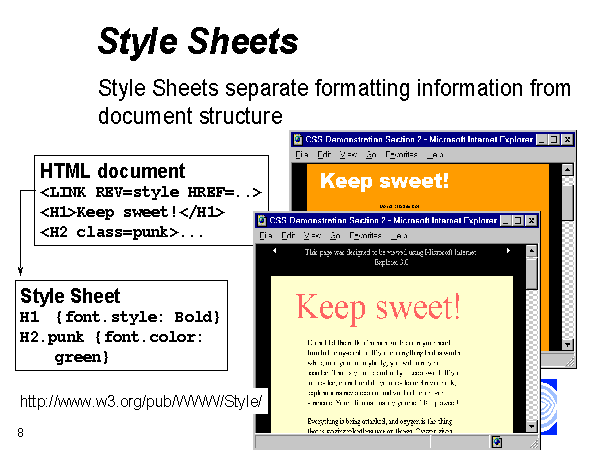
Task: Open Go menu in front Internet Explorer window
Action: point(335,235)
